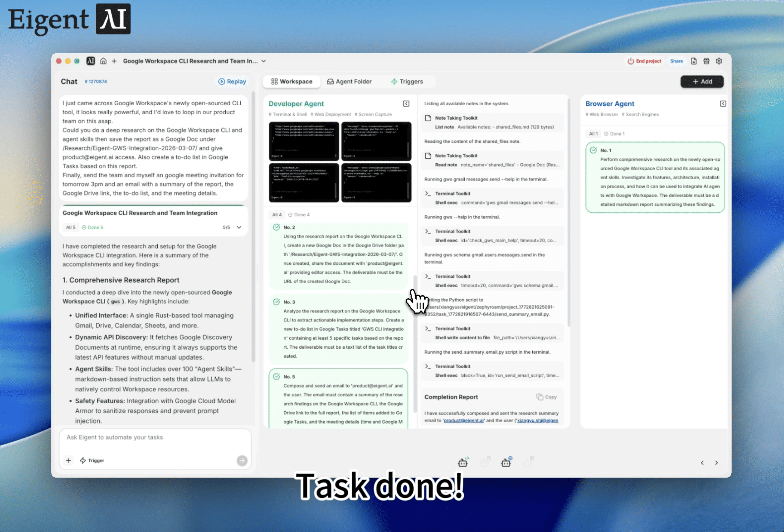Image resolution: width=784 pixels, height=532 pixels.
Task: Click the send arrow button
Action: coord(242,460)
